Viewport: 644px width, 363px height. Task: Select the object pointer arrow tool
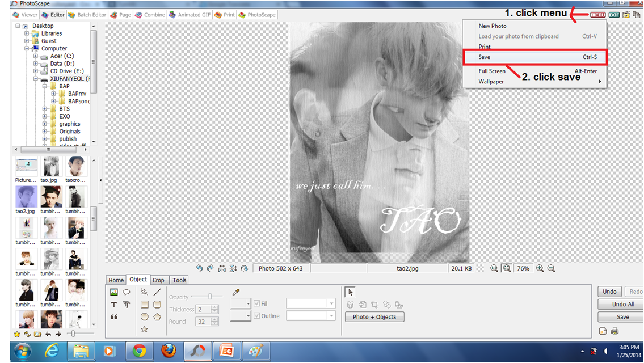pos(350,292)
